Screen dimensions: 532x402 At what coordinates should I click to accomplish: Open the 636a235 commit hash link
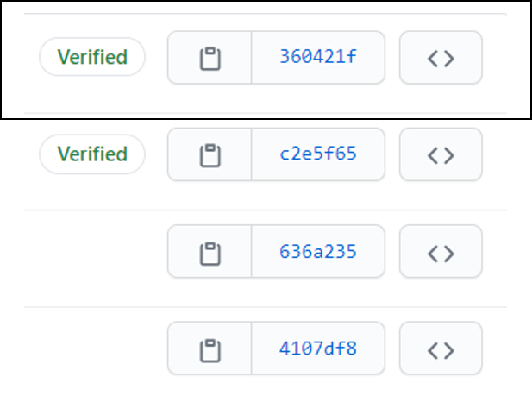318,252
